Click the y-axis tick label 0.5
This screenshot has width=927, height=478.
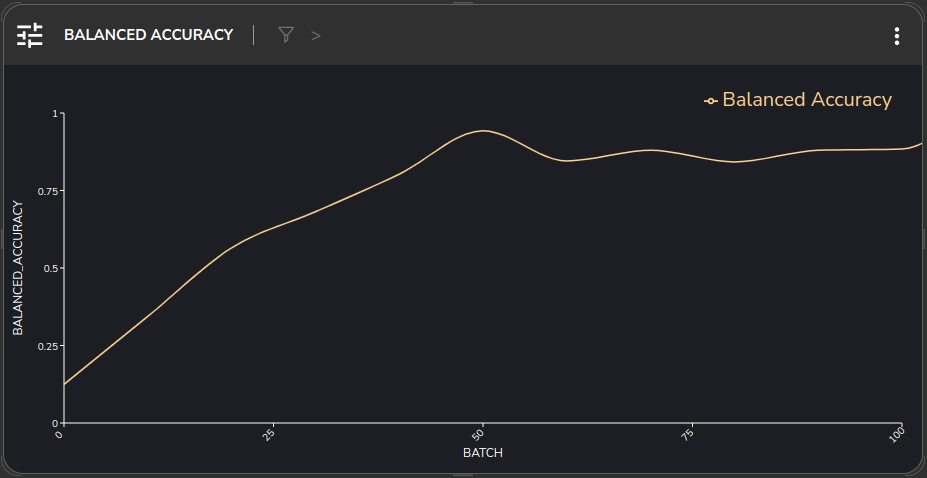coord(50,268)
